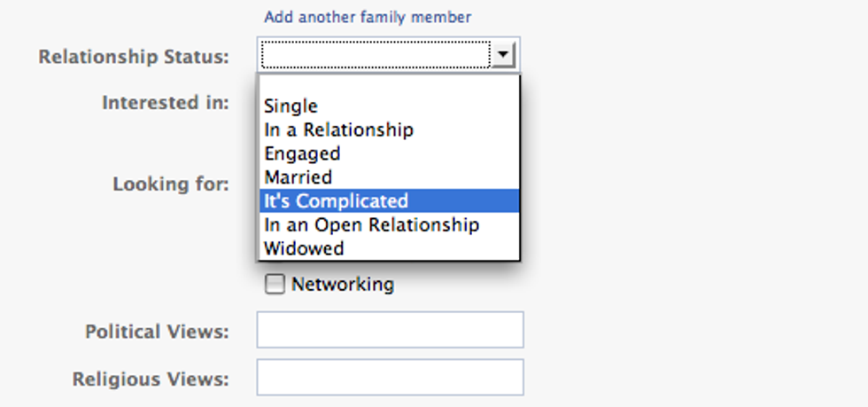Image resolution: width=868 pixels, height=407 pixels.
Task: Click the 'Interested in:' field label
Action: (166, 102)
